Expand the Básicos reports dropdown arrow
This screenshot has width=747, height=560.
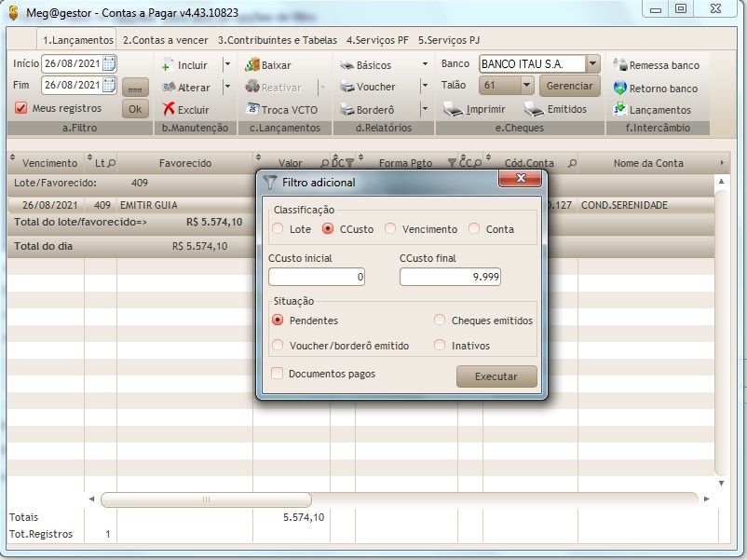tap(425, 65)
